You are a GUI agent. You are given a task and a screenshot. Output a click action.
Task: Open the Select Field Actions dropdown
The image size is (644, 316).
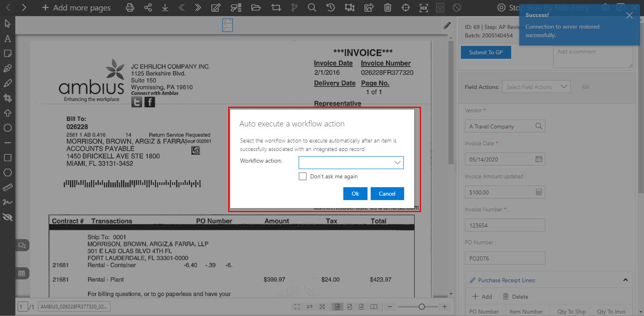tap(536, 87)
